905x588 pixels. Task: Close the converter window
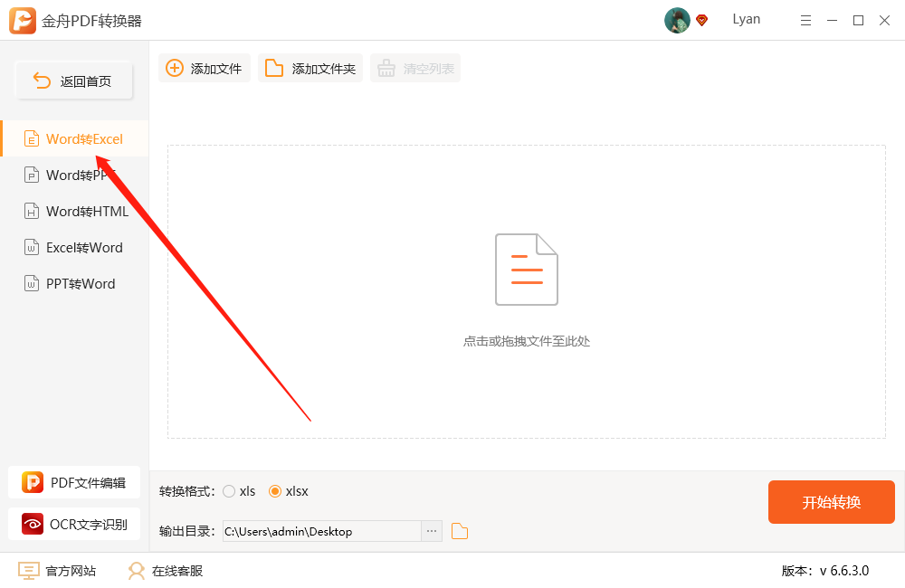tap(884, 21)
